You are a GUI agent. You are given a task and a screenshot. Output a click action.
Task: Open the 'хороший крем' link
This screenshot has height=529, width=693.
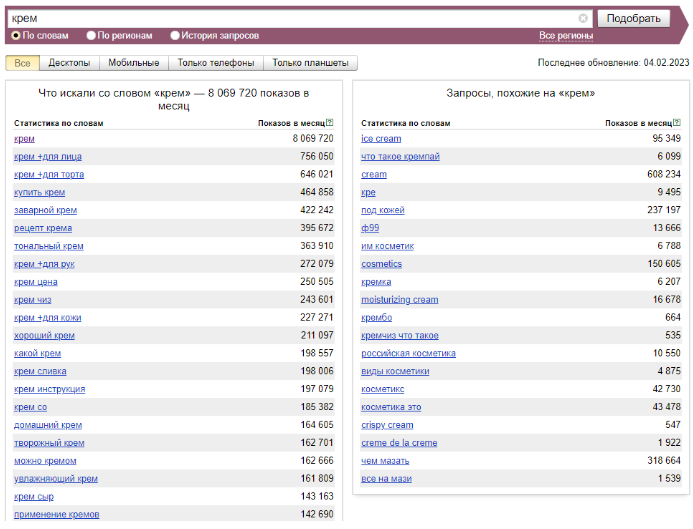[x=44, y=335]
